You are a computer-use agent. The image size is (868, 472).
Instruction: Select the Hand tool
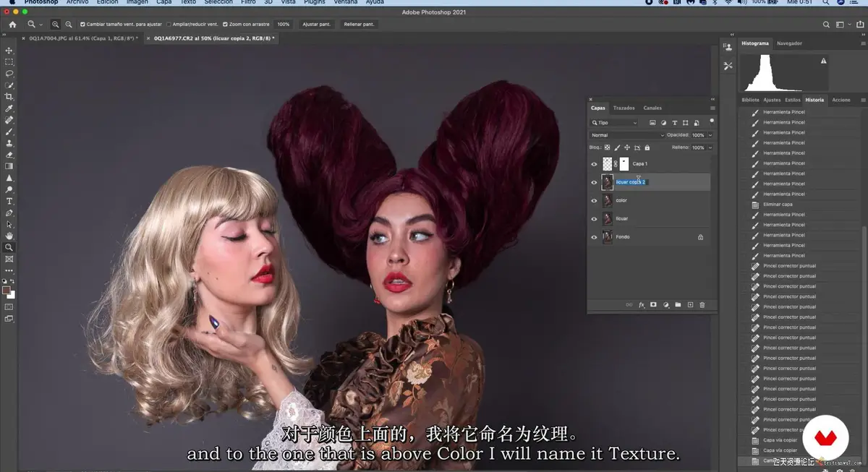coord(9,236)
